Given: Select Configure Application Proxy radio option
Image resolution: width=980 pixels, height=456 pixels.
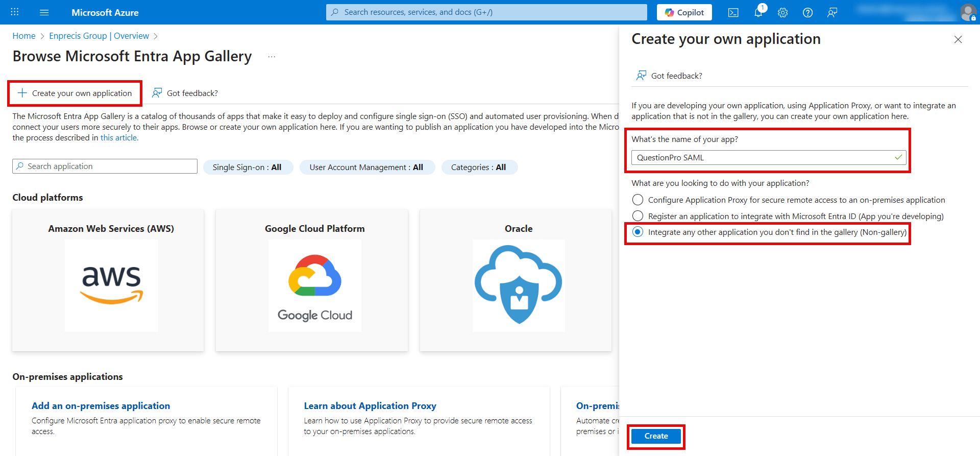Looking at the screenshot, I should pyautogui.click(x=638, y=200).
